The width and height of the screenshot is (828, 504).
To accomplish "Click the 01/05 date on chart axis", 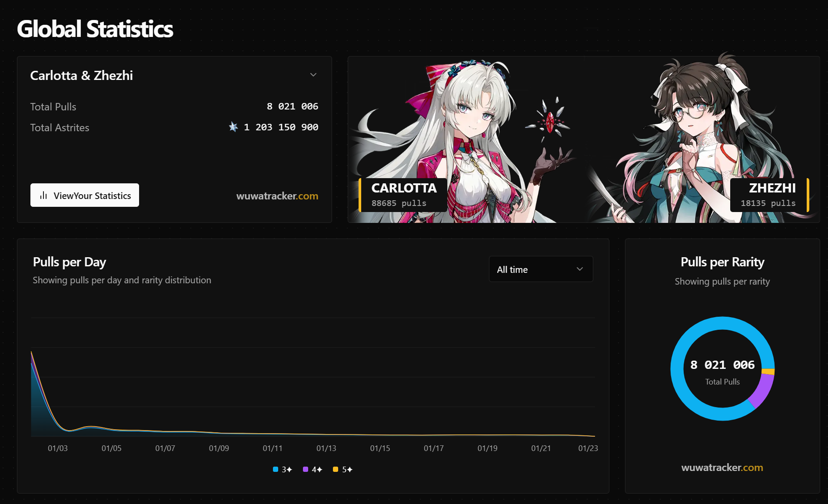I will pyautogui.click(x=111, y=448).
